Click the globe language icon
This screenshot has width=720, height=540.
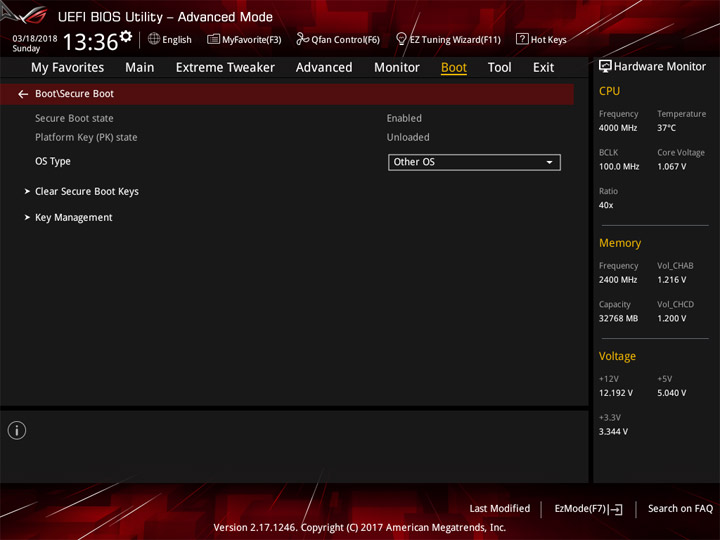tap(154, 39)
